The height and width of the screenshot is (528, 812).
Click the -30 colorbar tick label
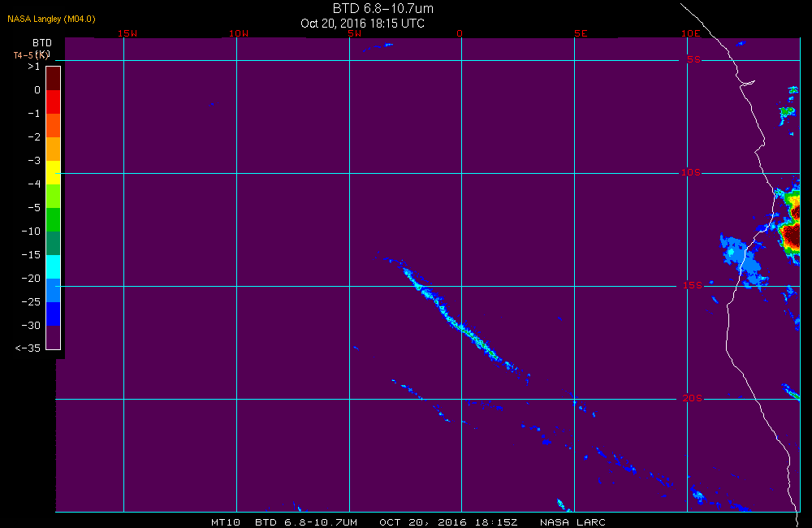point(31,326)
